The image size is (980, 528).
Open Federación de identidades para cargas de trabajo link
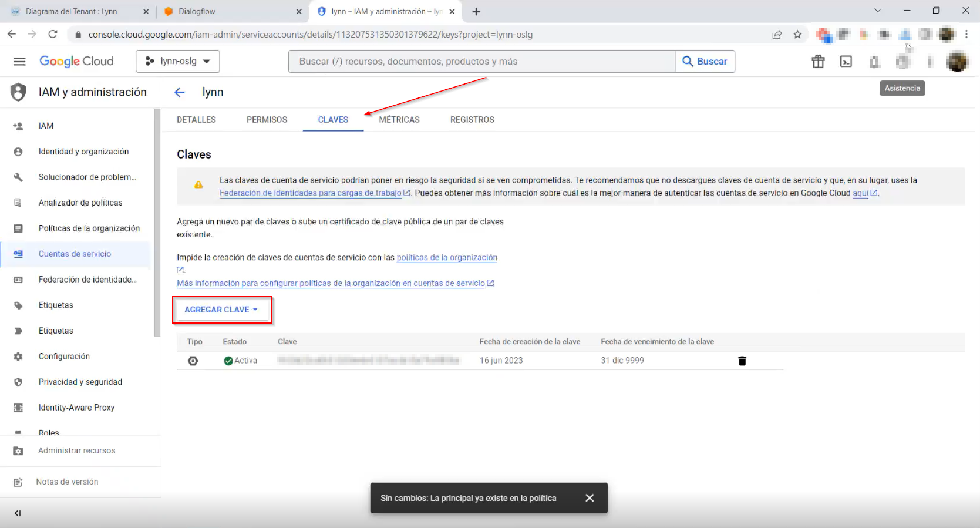[x=311, y=193]
